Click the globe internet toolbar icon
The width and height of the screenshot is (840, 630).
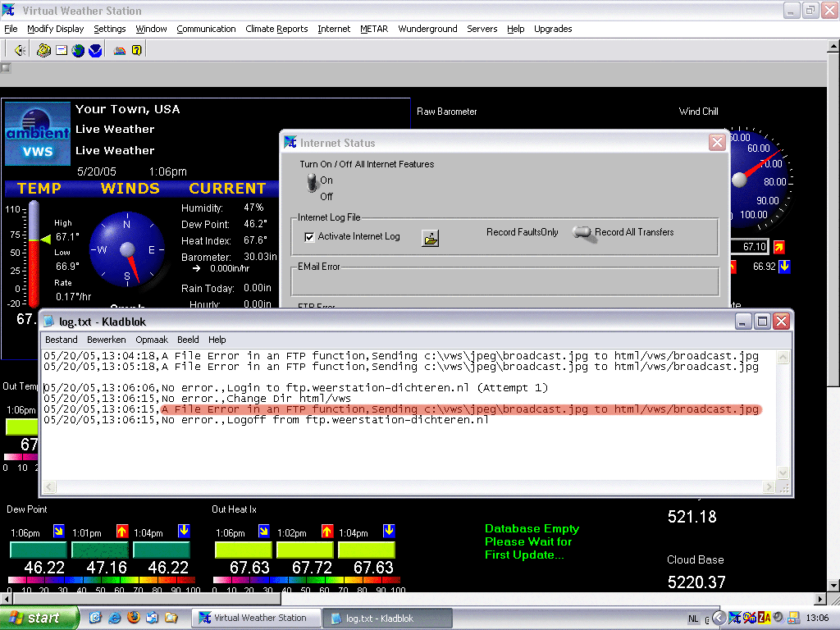coord(78,50)
